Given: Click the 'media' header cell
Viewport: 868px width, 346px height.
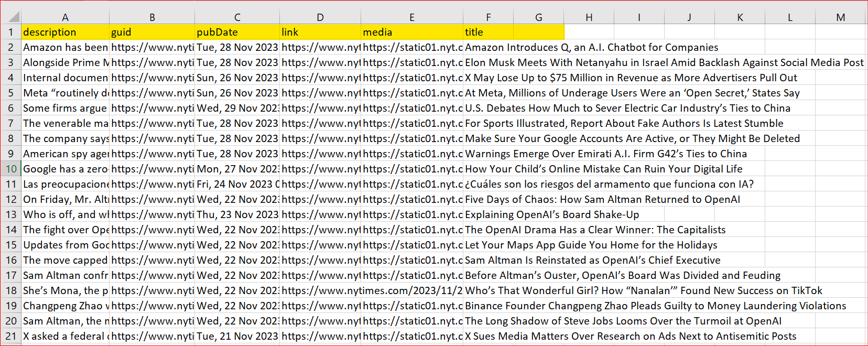Looking at the screenshot, I should pos(412,32).
